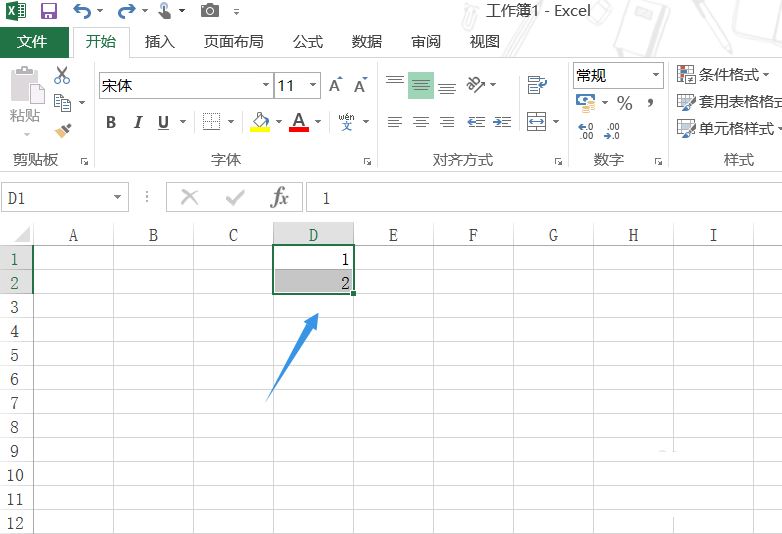The width and height of the screenshot is (782, 534).
Task: Click the green 文件 button
Action: pos(33,41)
